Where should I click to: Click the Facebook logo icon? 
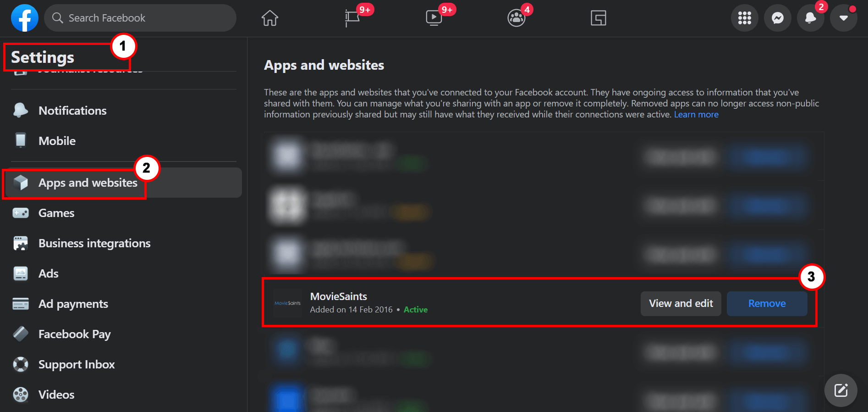[x=25, y=18]
